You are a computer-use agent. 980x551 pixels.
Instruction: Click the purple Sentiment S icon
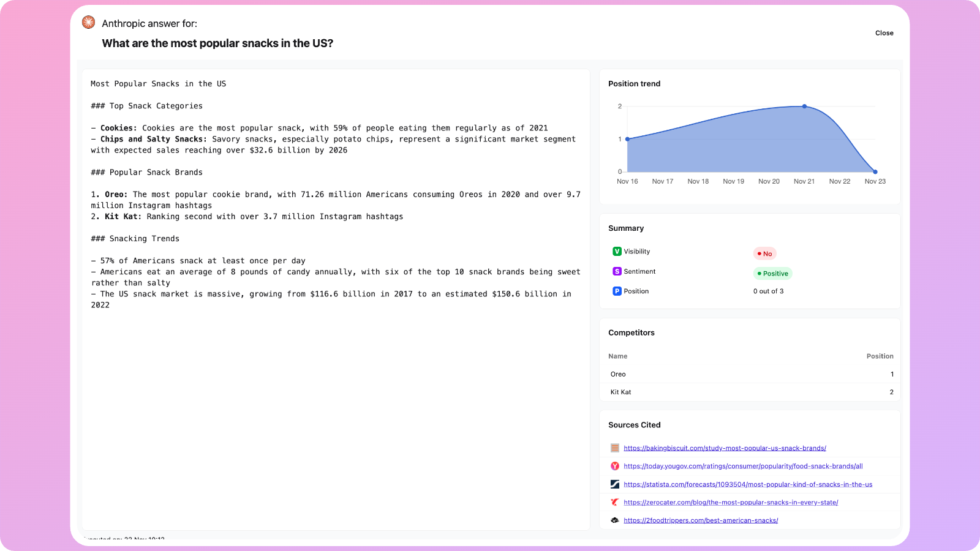click(x=617, y=271)
